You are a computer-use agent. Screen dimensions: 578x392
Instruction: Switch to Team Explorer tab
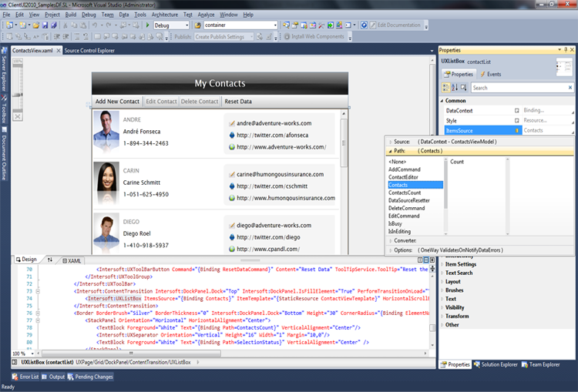(541, 364)
